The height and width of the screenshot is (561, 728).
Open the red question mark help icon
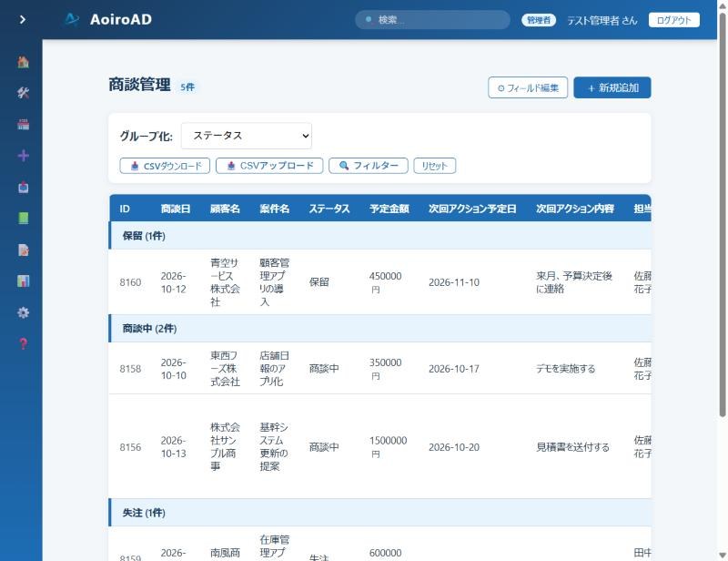coord(24,344)
